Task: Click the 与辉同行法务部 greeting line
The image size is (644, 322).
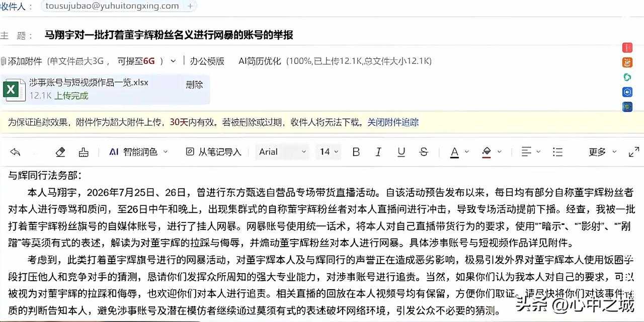Action: 44,176
